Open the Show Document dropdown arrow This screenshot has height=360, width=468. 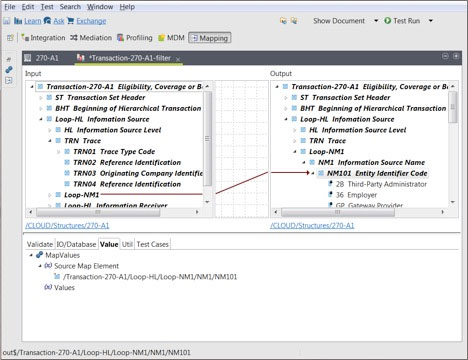(376, 21)
